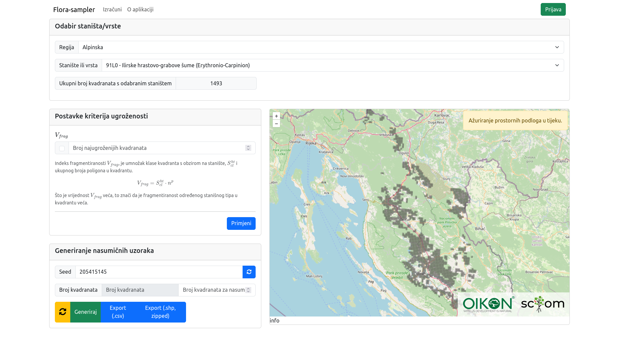The image size is (619, 364).
Task: Expand the Stanište ili vrsta dropdown
Action: point(333,65)
